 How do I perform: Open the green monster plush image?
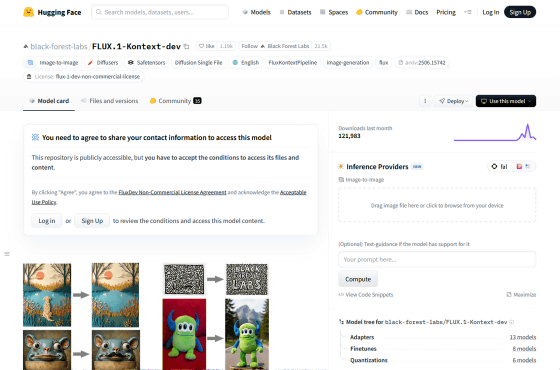click(x=184, y=334)
